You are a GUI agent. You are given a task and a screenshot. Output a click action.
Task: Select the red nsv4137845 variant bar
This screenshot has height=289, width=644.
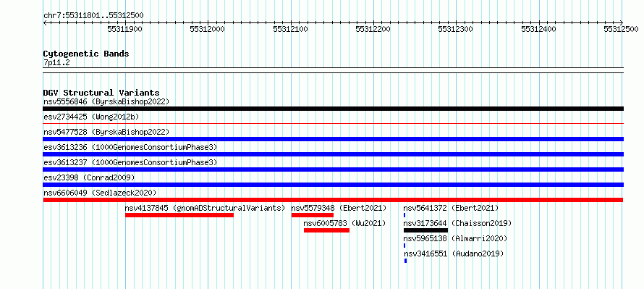179,215
